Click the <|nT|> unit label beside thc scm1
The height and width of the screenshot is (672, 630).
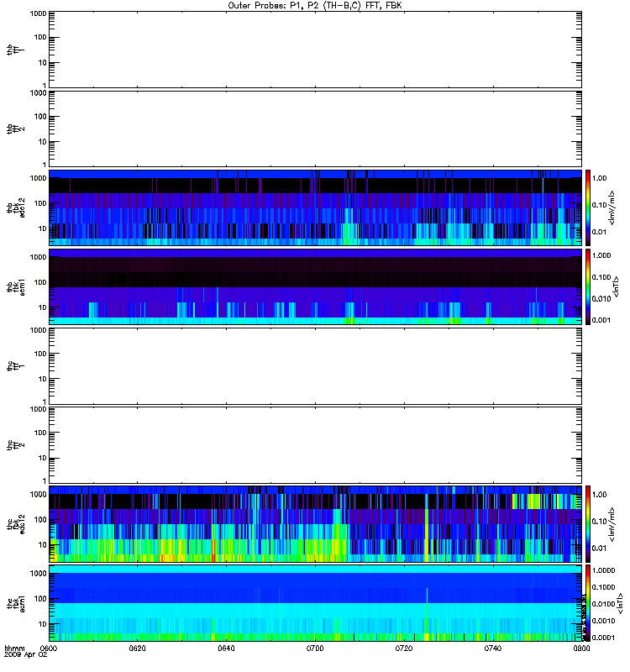tap(620, 603)
